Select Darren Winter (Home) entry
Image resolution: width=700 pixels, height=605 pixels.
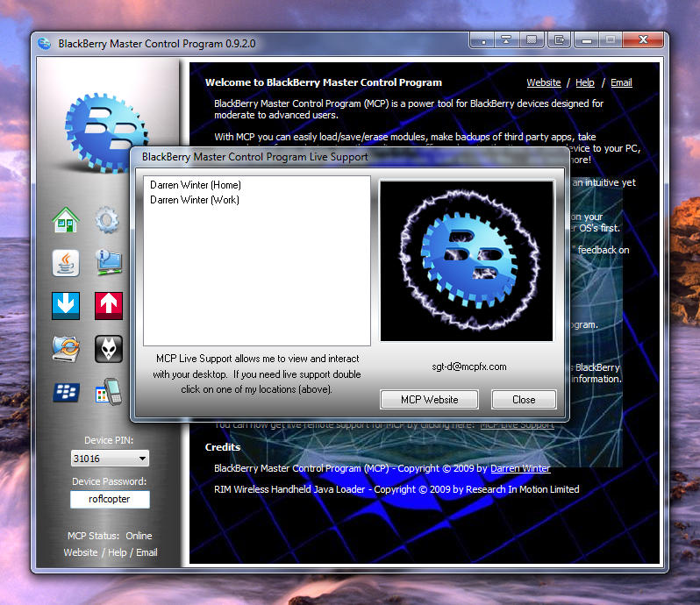point(196,186)
